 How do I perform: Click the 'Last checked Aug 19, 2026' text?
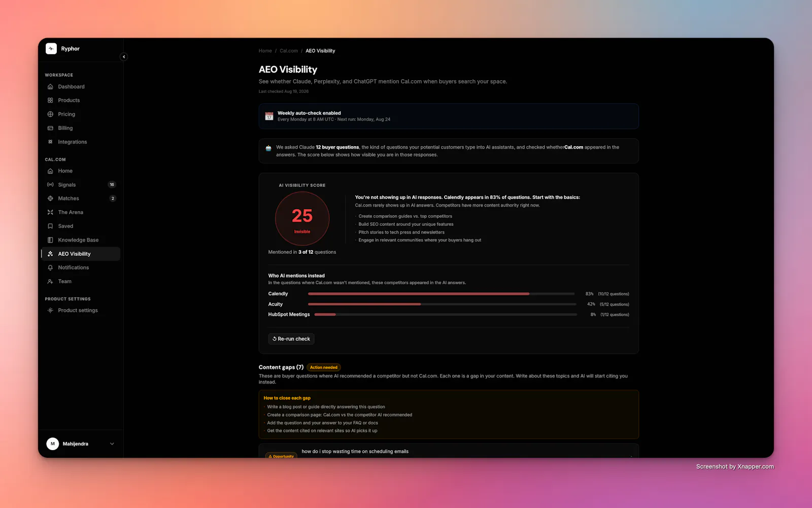[284, 91]
